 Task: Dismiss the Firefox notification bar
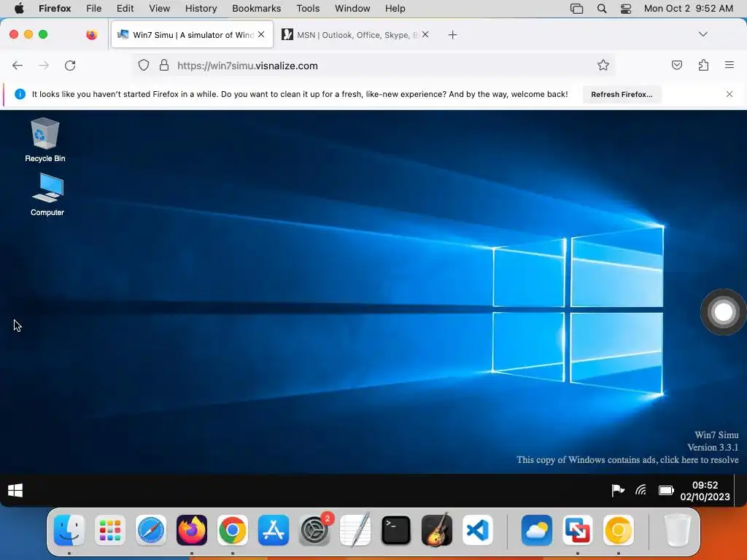pyautogui.click(x=729, y=94)
